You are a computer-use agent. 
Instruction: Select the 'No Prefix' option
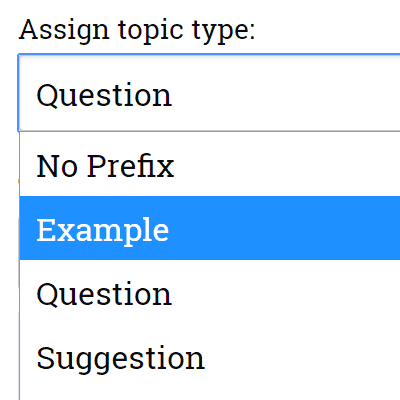pos(210,165)
